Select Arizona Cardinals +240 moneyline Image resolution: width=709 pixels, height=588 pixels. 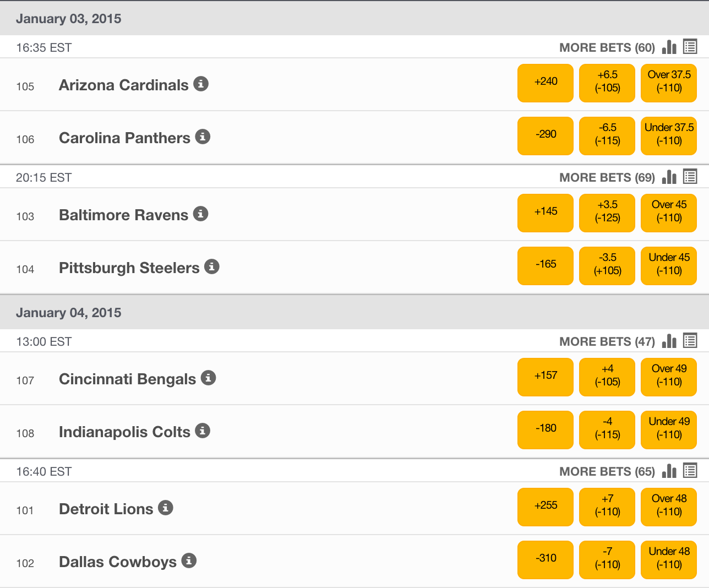coord(546,83)
